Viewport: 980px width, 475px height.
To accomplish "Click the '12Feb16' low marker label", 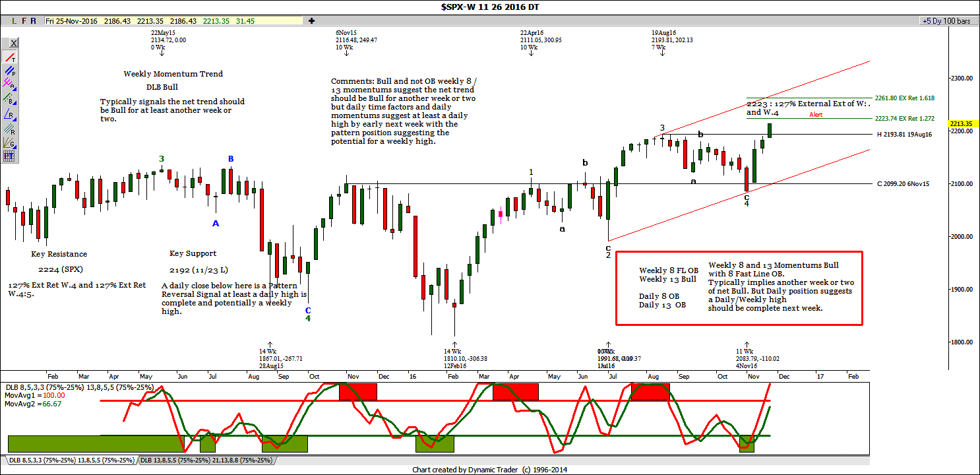I will [x=454, y=365].
